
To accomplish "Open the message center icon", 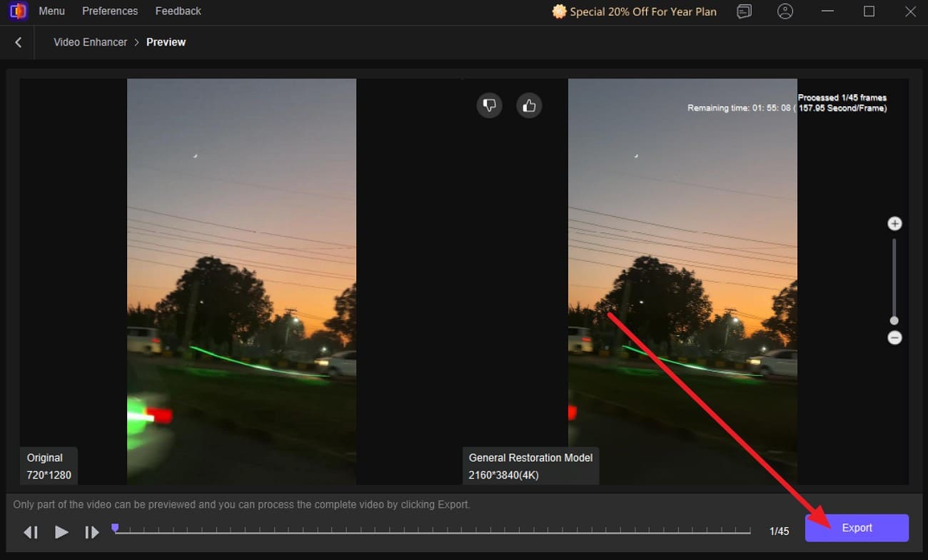I will (745, 11).
